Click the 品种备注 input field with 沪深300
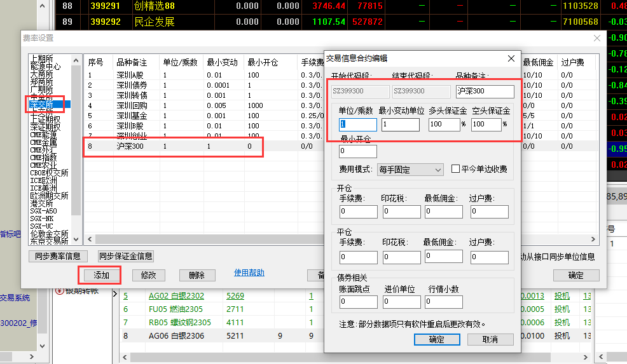 pyautogui.click(x=485, y=91)
